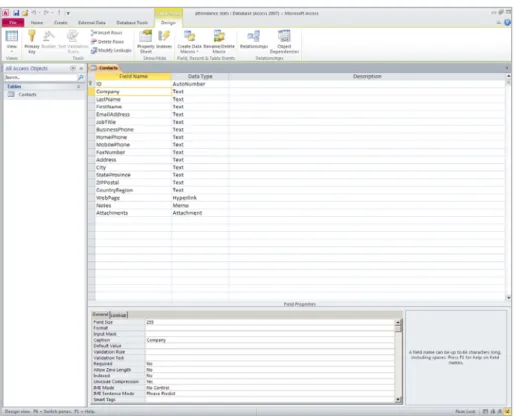Click the highlighted Design View status bar icon
The width and height of the screenshot is (514, 416).
(508, 412)
